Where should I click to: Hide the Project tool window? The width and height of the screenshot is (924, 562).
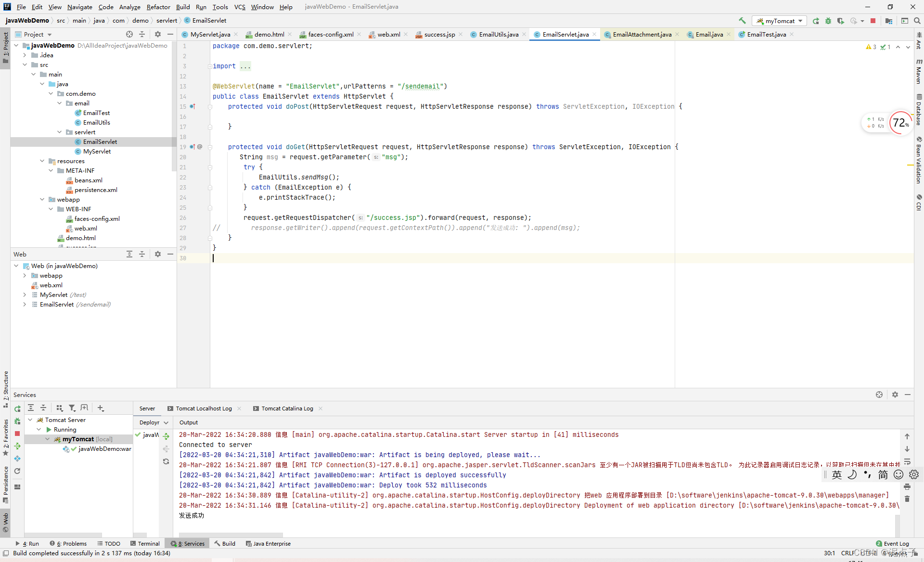(x=170, y=34)
